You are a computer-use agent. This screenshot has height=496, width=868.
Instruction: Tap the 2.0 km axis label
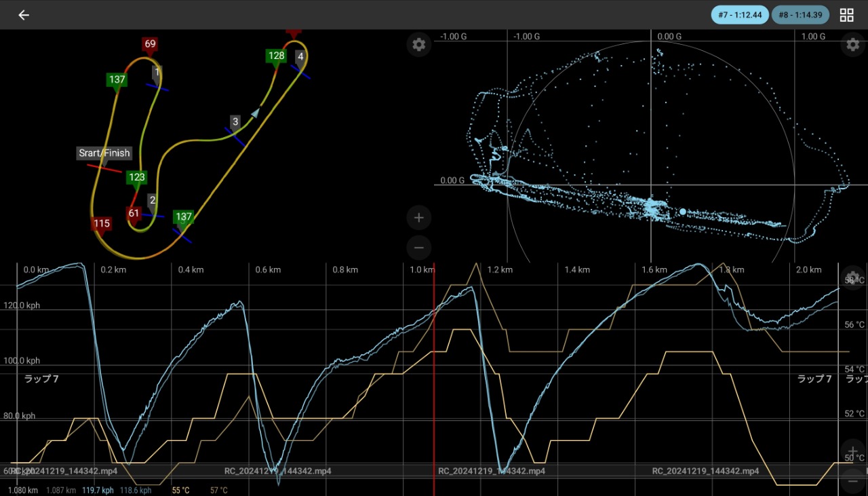[808, 270]
